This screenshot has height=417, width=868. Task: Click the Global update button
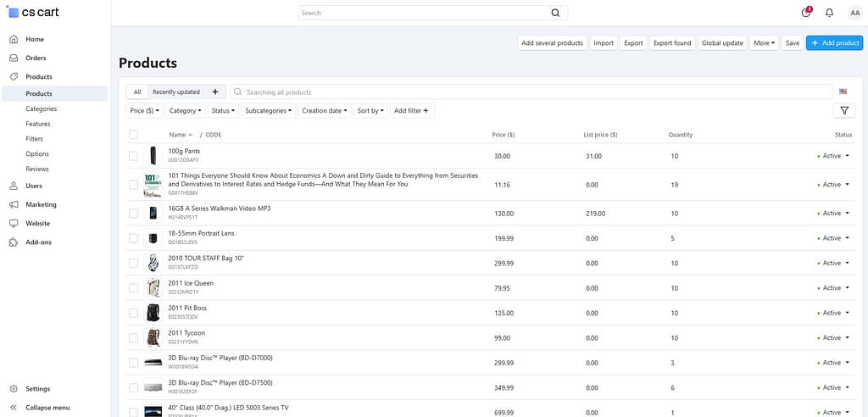722,42
